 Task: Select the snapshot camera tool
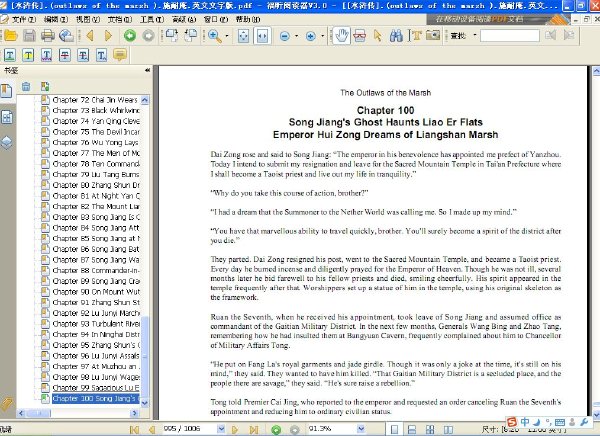coord(433,36)
